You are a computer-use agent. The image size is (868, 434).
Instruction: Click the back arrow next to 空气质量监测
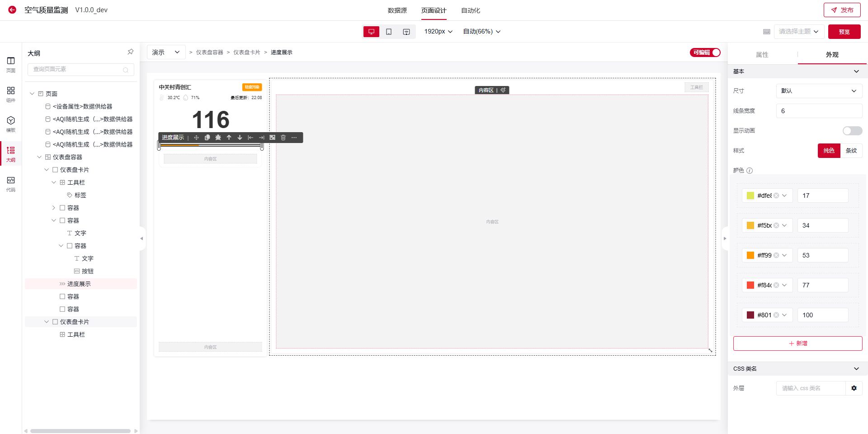[12, 10]
